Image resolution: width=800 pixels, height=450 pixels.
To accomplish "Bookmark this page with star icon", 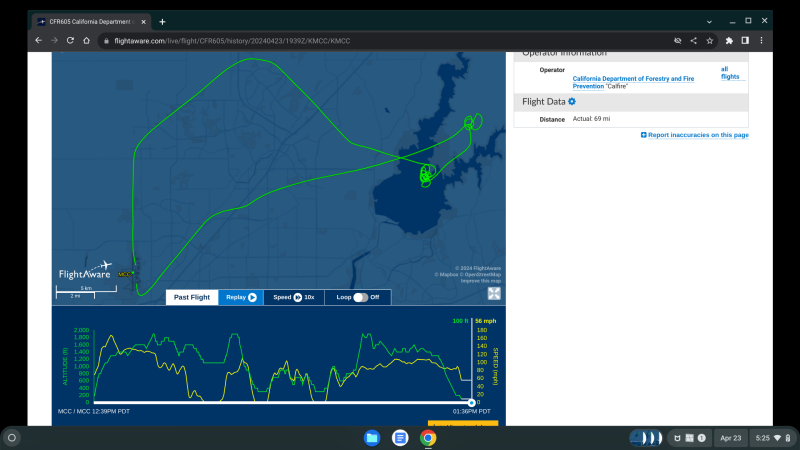I will pos(710,40).
